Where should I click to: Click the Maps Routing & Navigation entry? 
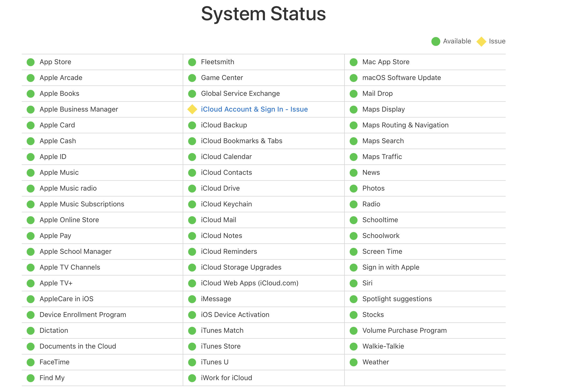coord(405,125)
